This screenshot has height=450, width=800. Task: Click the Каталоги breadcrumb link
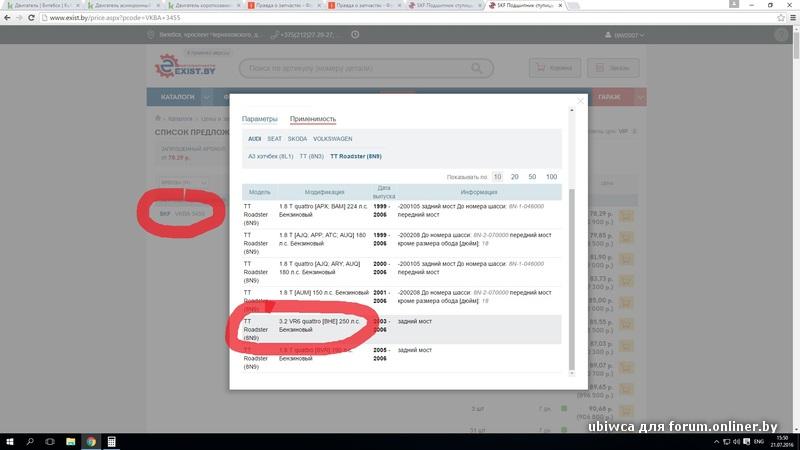click(180, 119)
